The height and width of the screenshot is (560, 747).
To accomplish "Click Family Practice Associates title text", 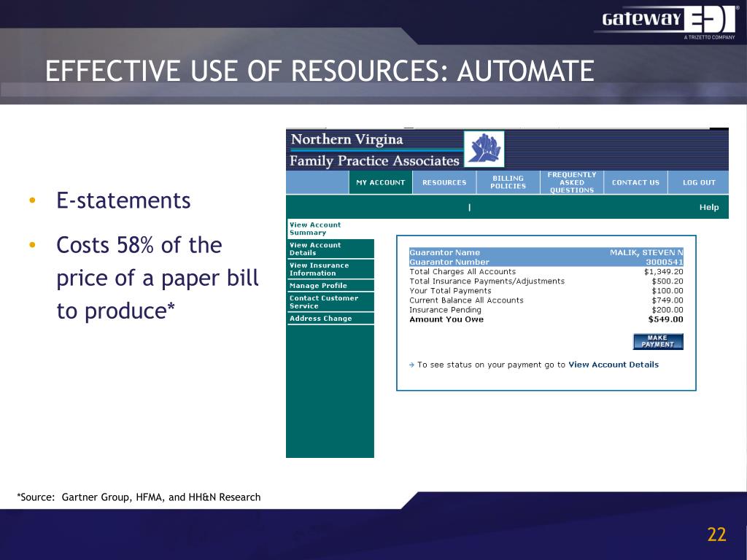I will click(x=374, y=161).
